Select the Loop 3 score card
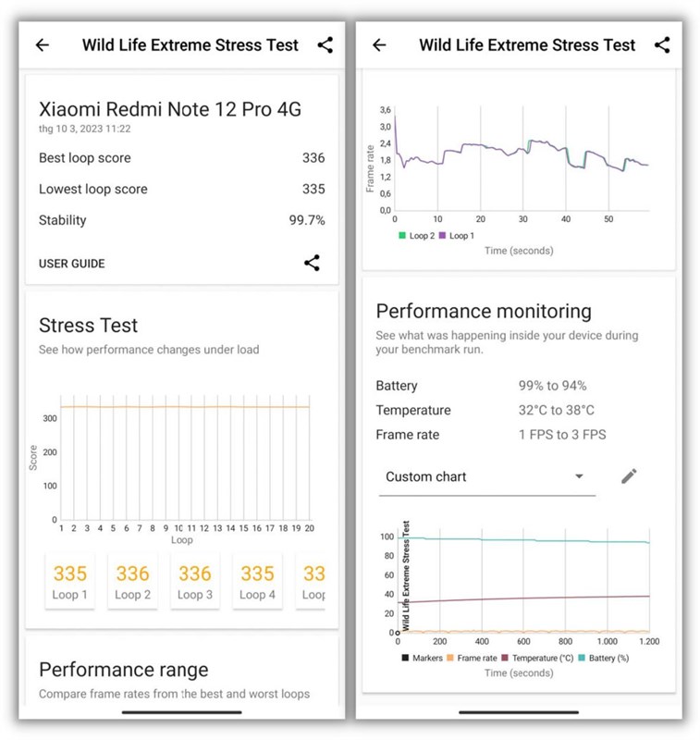The image size is (700, 740). click(x=195, y=582)
